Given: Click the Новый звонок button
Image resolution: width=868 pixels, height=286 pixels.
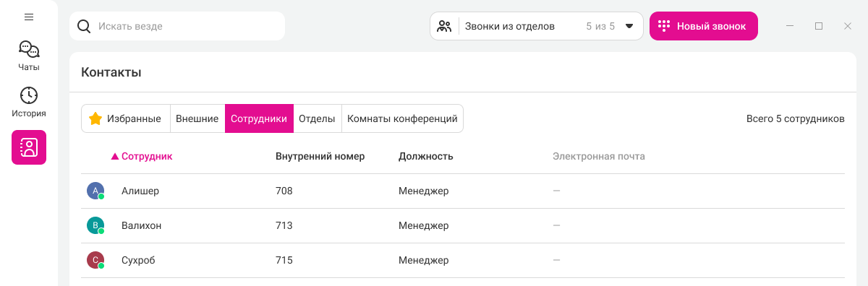Looking at the screenshot, I should click(x=704, y=26).
